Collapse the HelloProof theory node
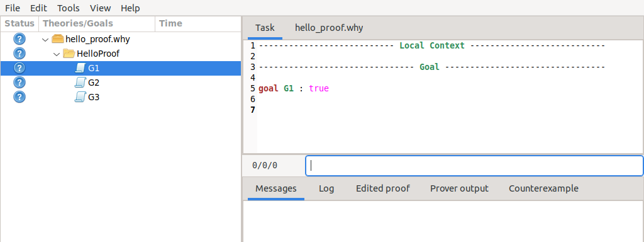Image resolution: width=644 pixels, height=242 pixels. (57, 54)
